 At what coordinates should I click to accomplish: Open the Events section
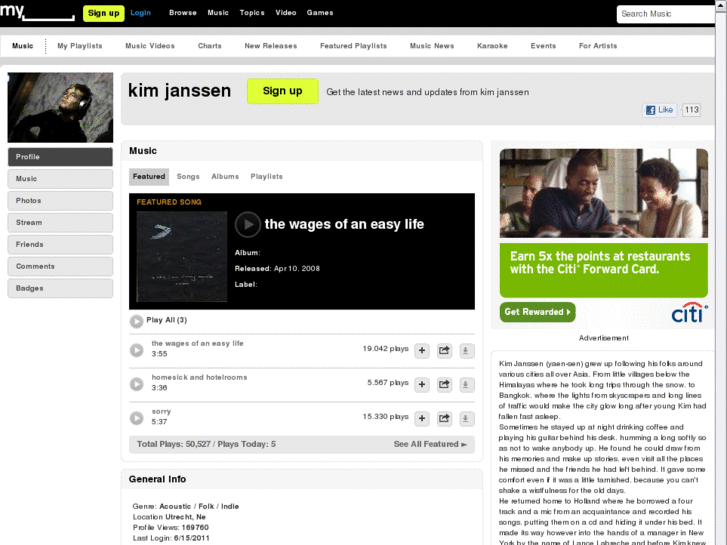pos(543,46)
